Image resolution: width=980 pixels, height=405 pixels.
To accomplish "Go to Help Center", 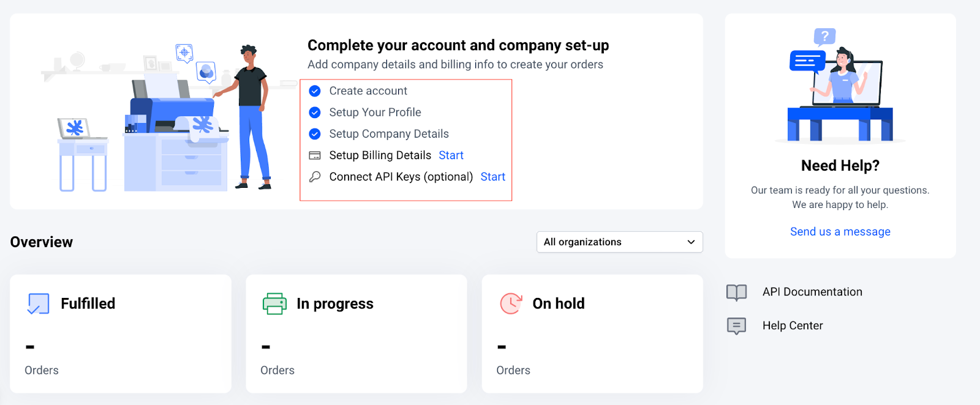I will coord(793,326).
